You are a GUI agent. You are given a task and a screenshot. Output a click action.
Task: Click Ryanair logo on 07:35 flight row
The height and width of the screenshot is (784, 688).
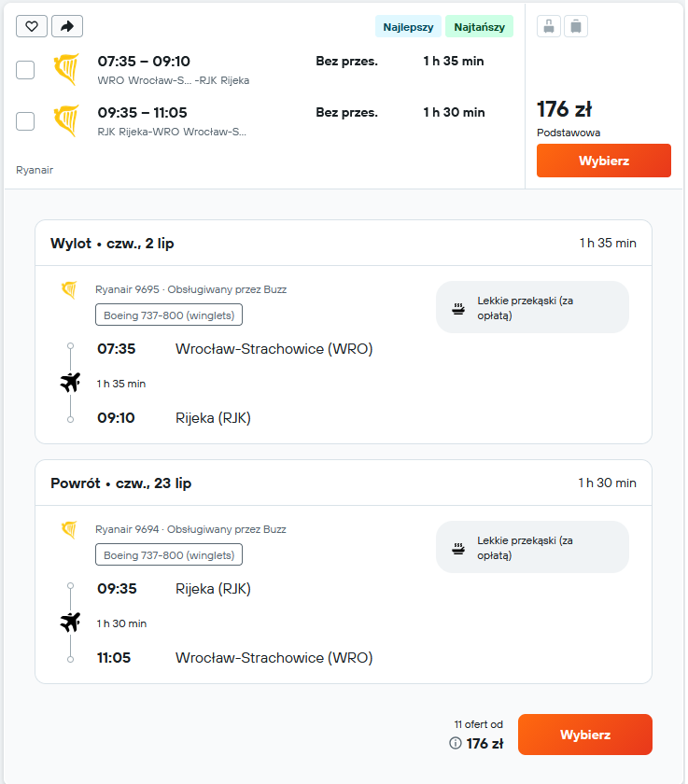[x=66, y=69]
